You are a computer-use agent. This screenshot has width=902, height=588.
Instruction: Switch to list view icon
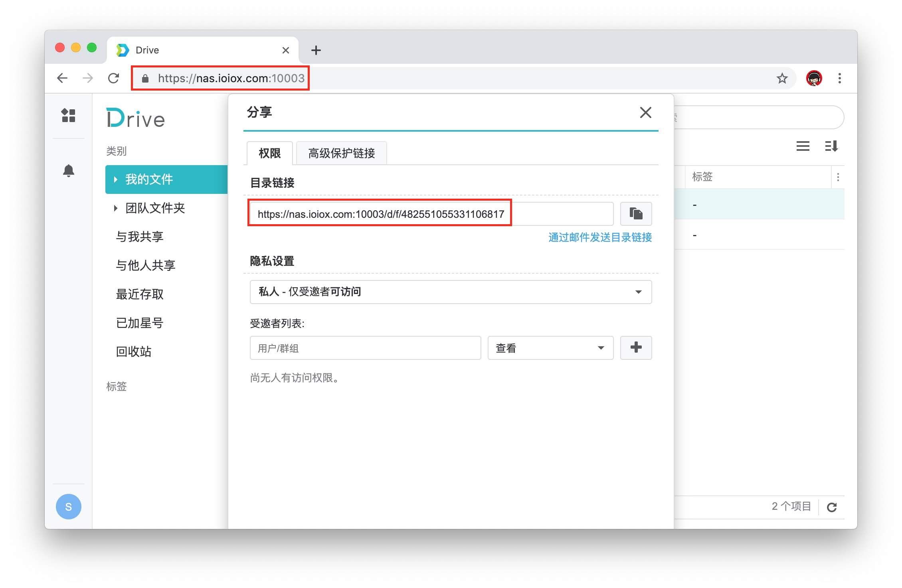(x=803, y=146)
